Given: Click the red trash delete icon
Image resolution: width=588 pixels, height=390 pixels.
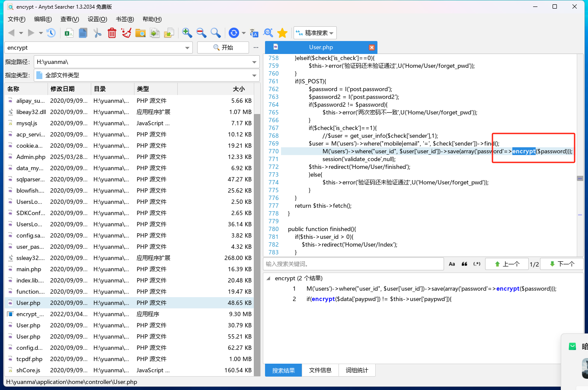Looking at the screenshot, I should (112, 33).
